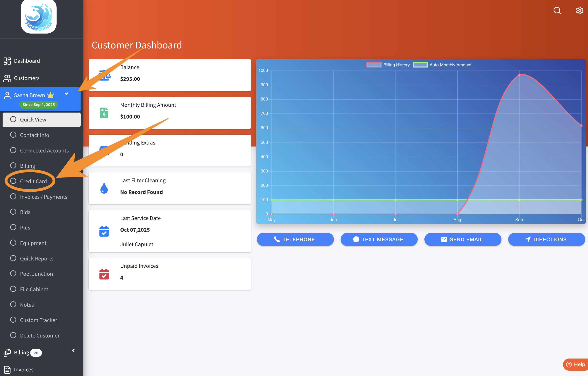Open the search magnifier icon
Viewport: 588px width, 376px height.
click(x=557, y=11)
